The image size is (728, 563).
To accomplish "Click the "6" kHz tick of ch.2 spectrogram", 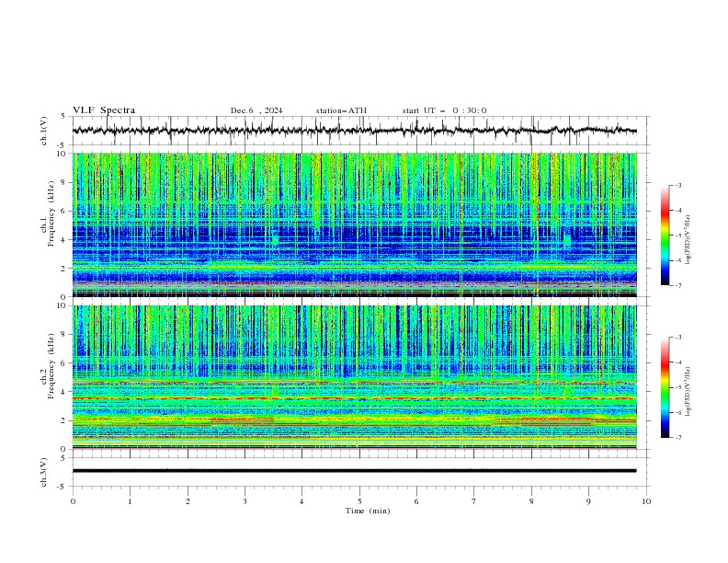I will (65, 363).
